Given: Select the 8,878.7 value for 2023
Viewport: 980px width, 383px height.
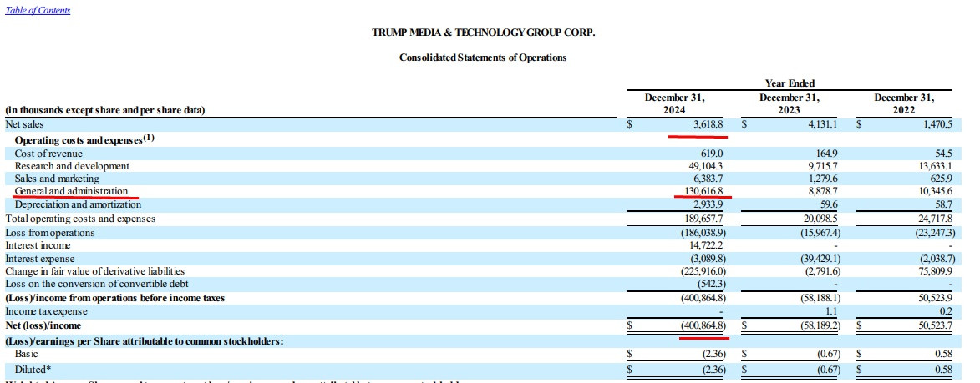Looking at the screenshot, I should point(822,192).
